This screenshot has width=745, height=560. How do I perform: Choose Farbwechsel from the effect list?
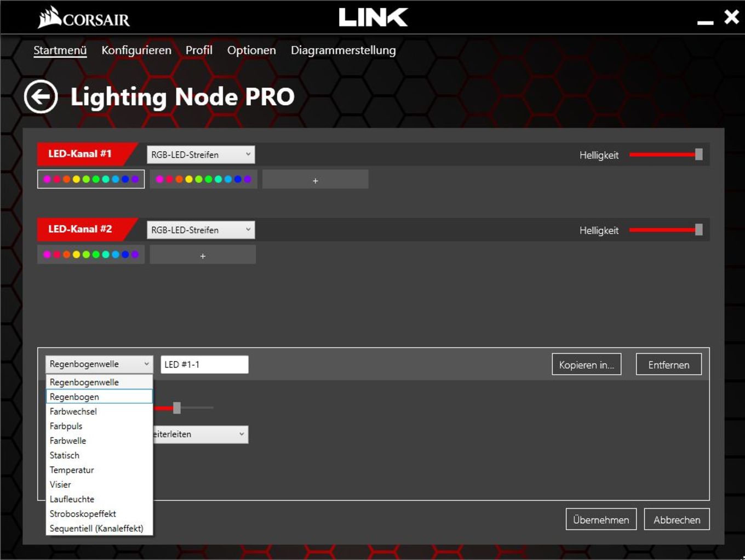(x=99, y=412)
